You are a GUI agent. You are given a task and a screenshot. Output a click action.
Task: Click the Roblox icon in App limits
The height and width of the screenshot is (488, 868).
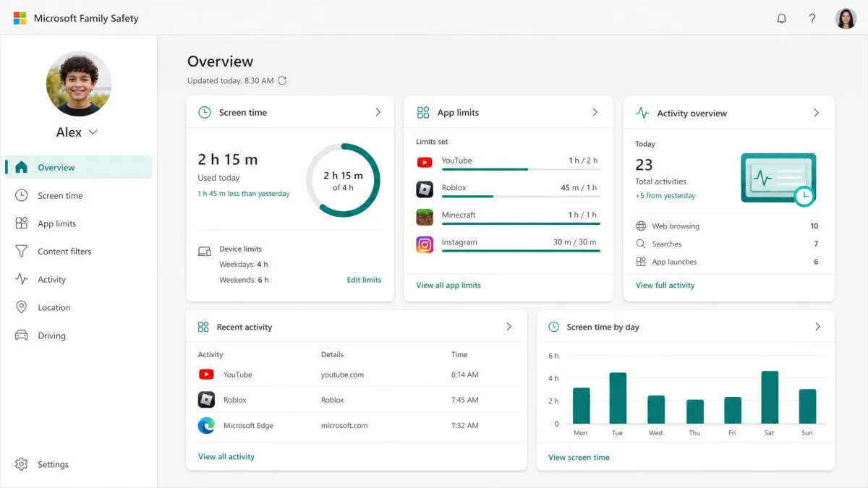coord(425,189)
